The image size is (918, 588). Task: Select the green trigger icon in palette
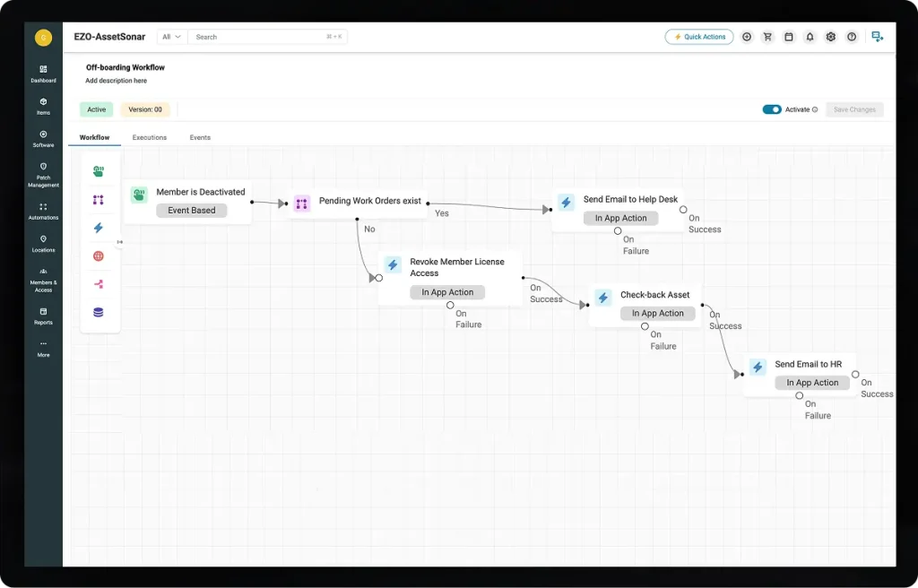(99, 171)
